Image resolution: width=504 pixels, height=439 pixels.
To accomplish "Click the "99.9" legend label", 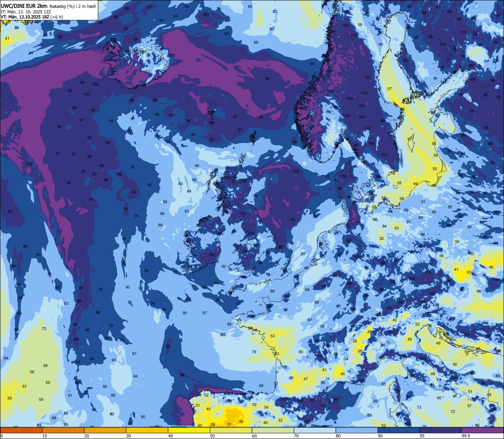I will [466, 436].
